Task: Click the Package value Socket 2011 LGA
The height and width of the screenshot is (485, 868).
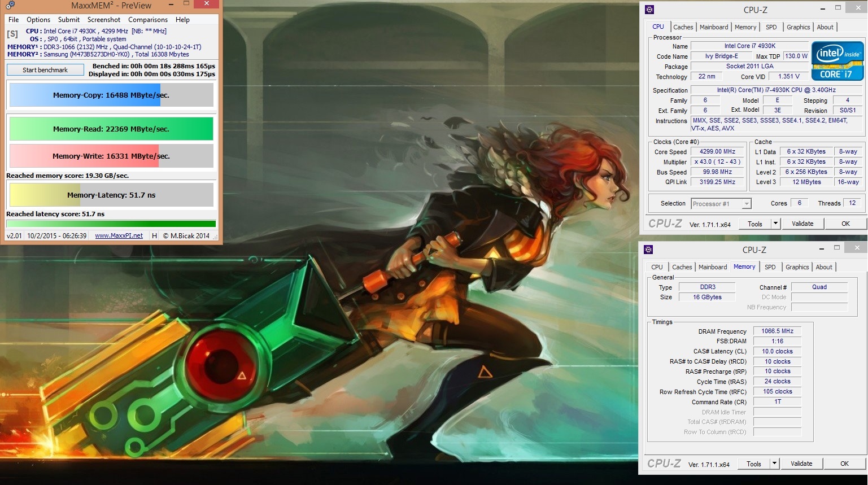Action: click(x=750, y=66)
